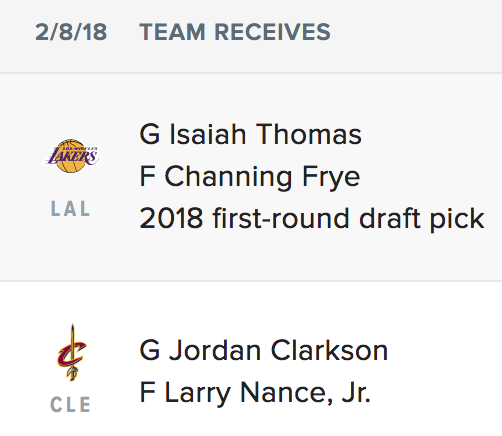This screenshot has width=502, height=436.
Task: Click the word Clarkson in Cavaliers row
Action: pos(329,350)
